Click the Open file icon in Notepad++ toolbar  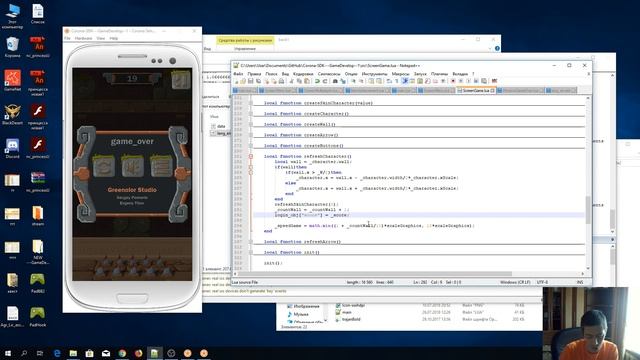(x=243, y=81)
